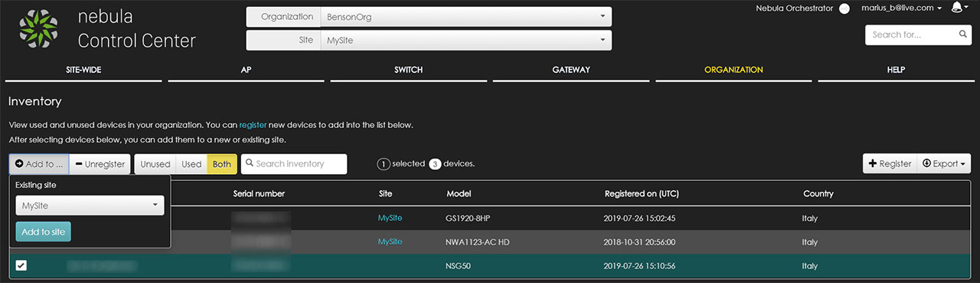Click the Register button
This screenshot has height=283, width=980.
pos(889,163)
